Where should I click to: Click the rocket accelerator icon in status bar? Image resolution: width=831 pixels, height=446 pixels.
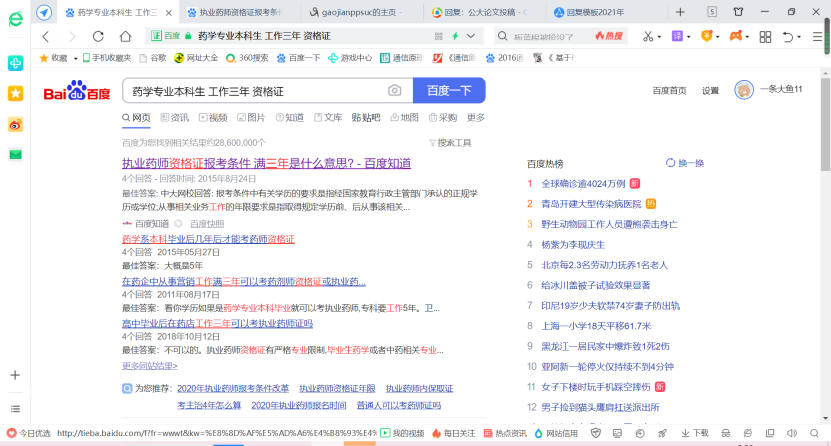(662, 433)
